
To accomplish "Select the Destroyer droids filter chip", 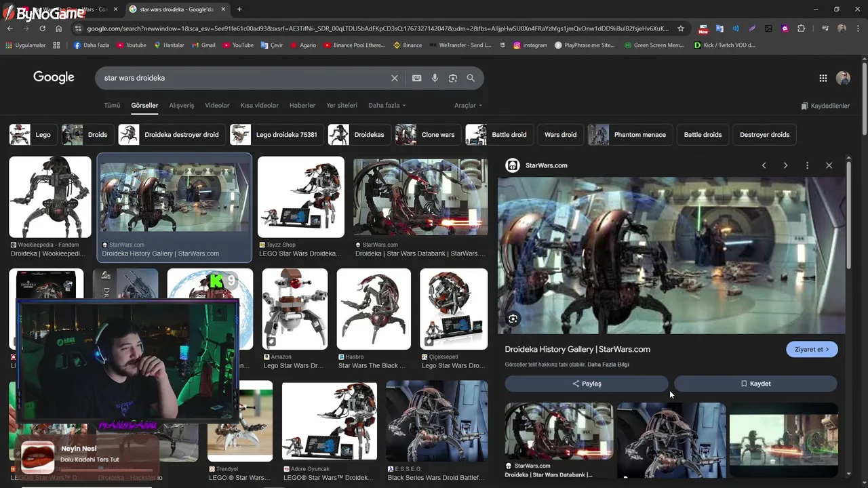I will (764, 135).
